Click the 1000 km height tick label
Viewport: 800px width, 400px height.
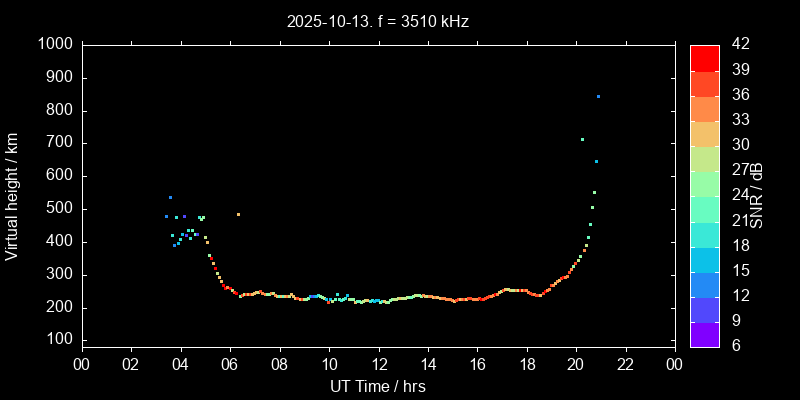coord(54,45)
